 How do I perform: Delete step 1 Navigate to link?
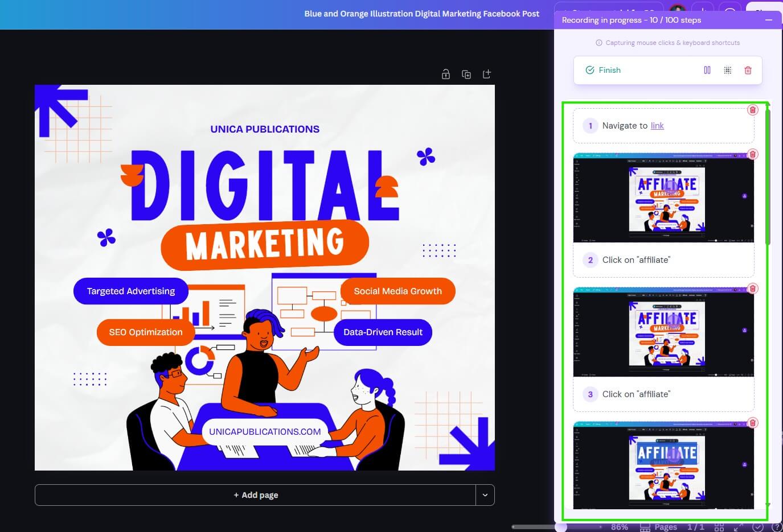tap(753, 110)
